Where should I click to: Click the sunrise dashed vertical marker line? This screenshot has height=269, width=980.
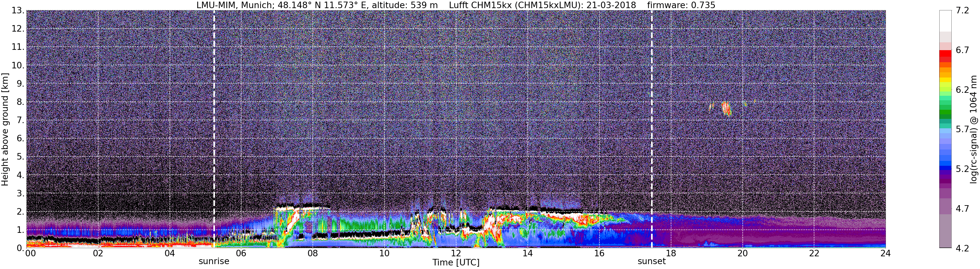coord(214,129)
